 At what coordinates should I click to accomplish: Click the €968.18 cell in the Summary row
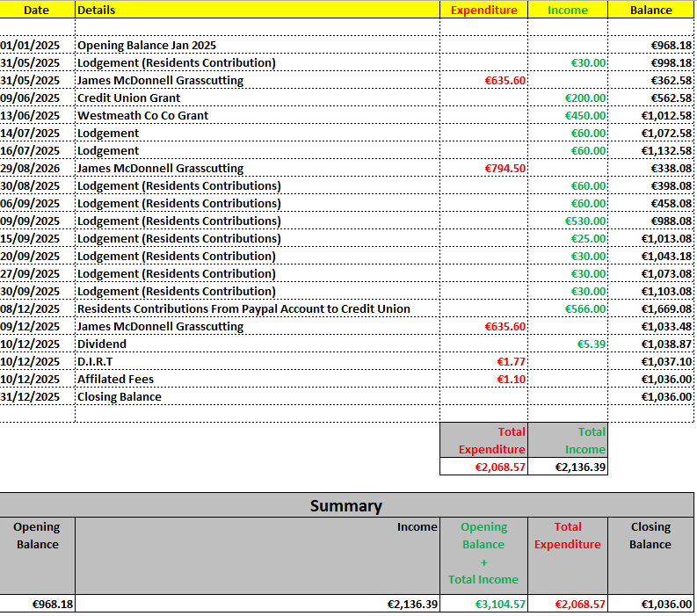coord(53,604)
